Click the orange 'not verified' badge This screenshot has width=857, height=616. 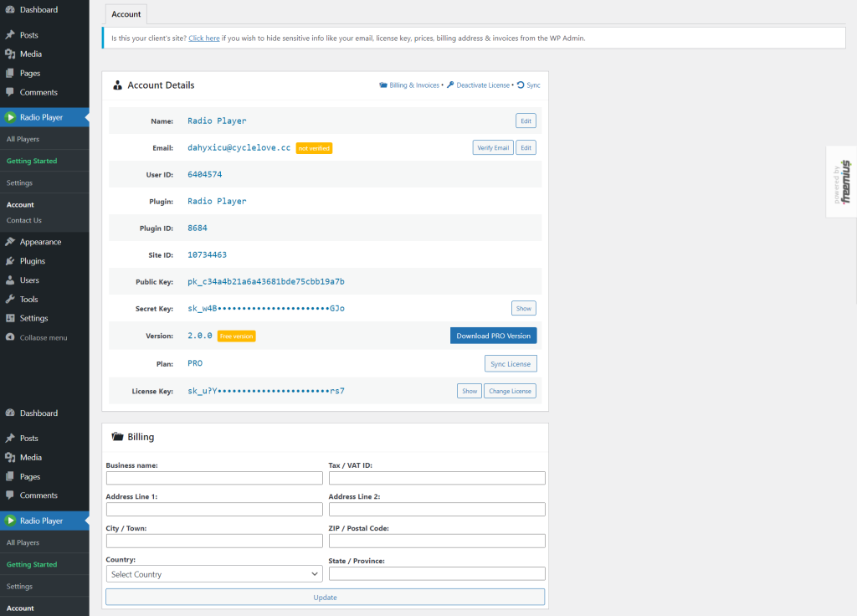coord(315,148)
